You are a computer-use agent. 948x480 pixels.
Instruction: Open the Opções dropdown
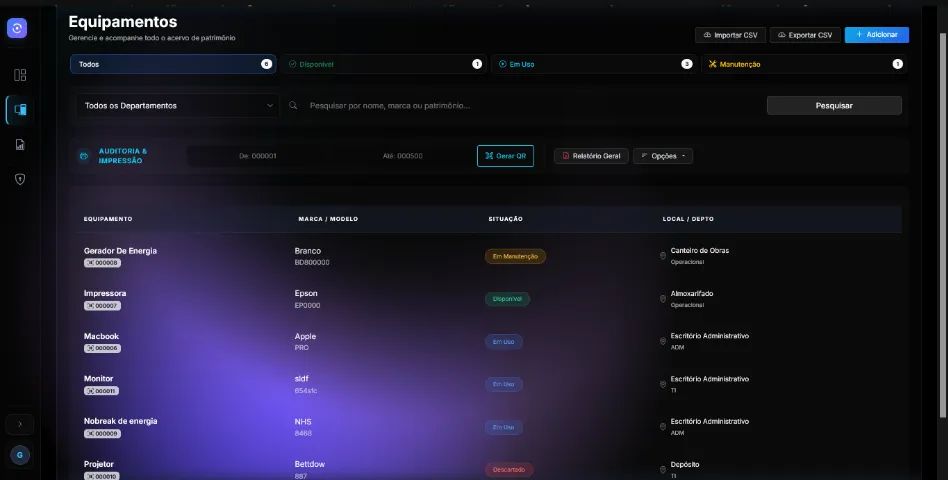click(x=663, y=156)
